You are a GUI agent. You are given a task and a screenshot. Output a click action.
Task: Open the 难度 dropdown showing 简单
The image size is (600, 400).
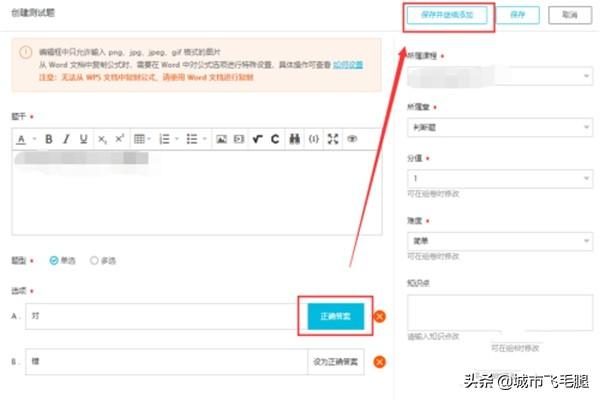pos(500,240)
